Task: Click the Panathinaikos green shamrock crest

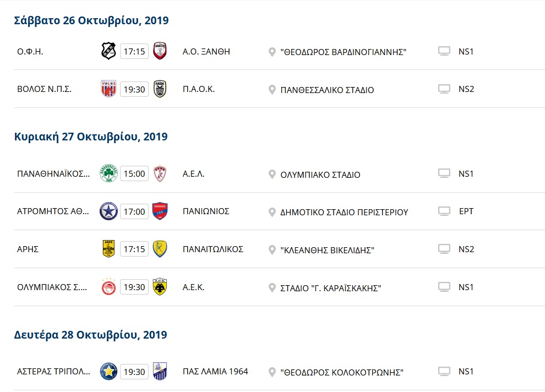Action: pyautogui.click(x=108, y=174)
